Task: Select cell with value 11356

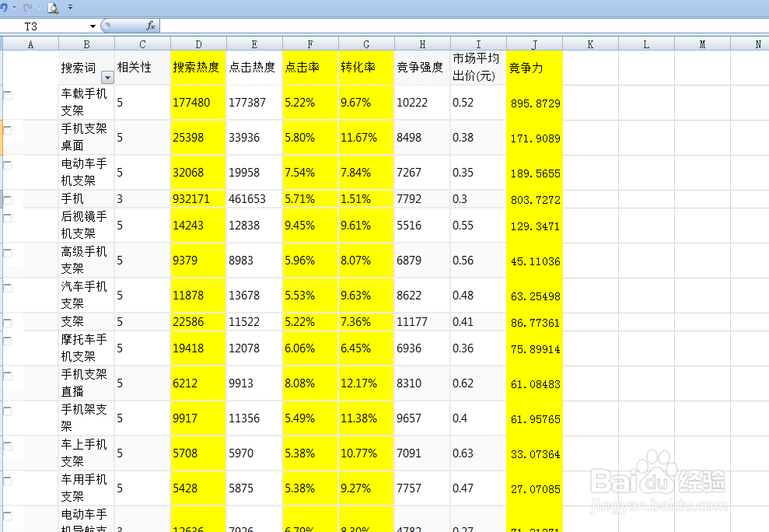Action: pos(254,418)
